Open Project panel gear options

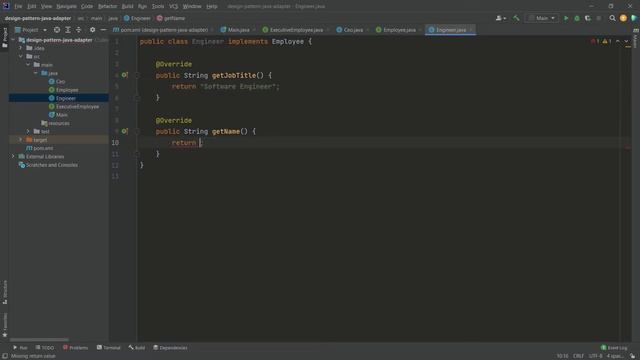[x=92, y=30]
